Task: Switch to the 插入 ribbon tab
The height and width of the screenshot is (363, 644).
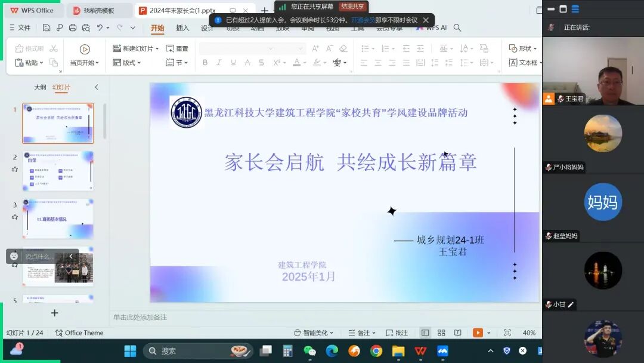Action: [182, 28]
